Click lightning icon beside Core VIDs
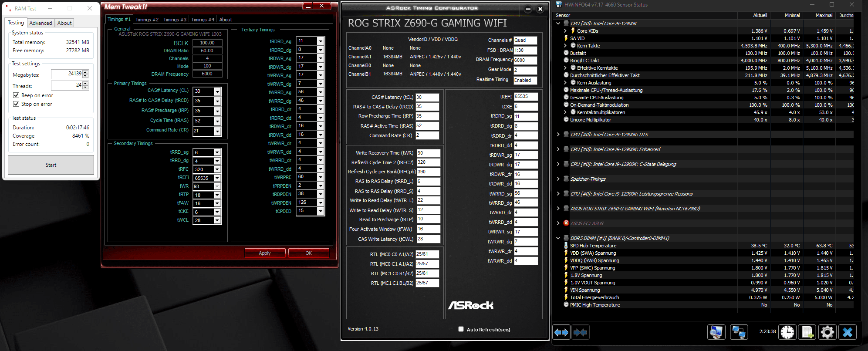Image resolution: width=868 pixels, height=351 pixels. coord(573,31)
